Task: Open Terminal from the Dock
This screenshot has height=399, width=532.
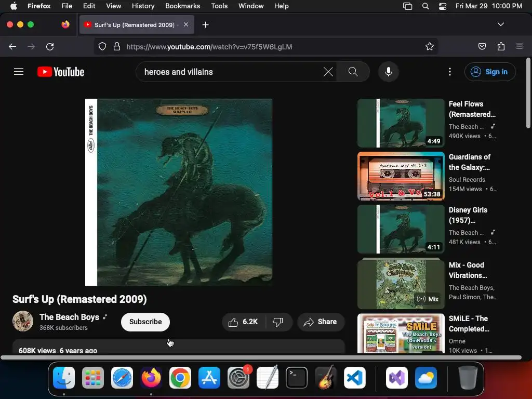Action: (297, 378)
